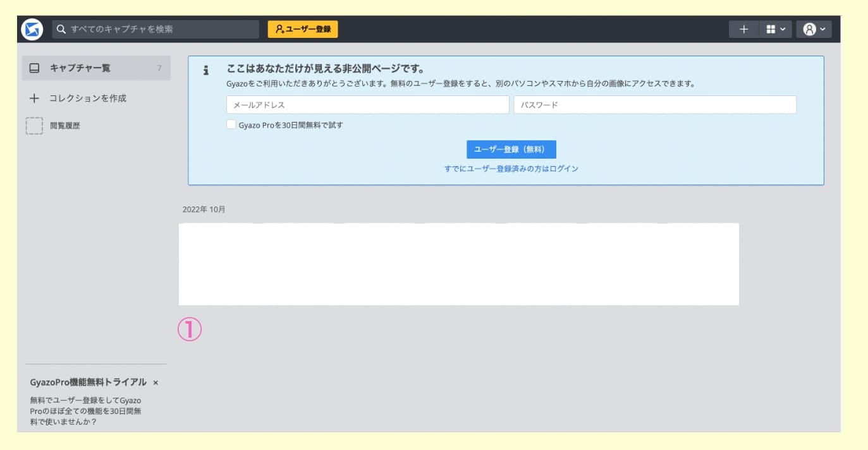
Task: Click the 2022年 10月 date heading
Action: tap(204, 209)
